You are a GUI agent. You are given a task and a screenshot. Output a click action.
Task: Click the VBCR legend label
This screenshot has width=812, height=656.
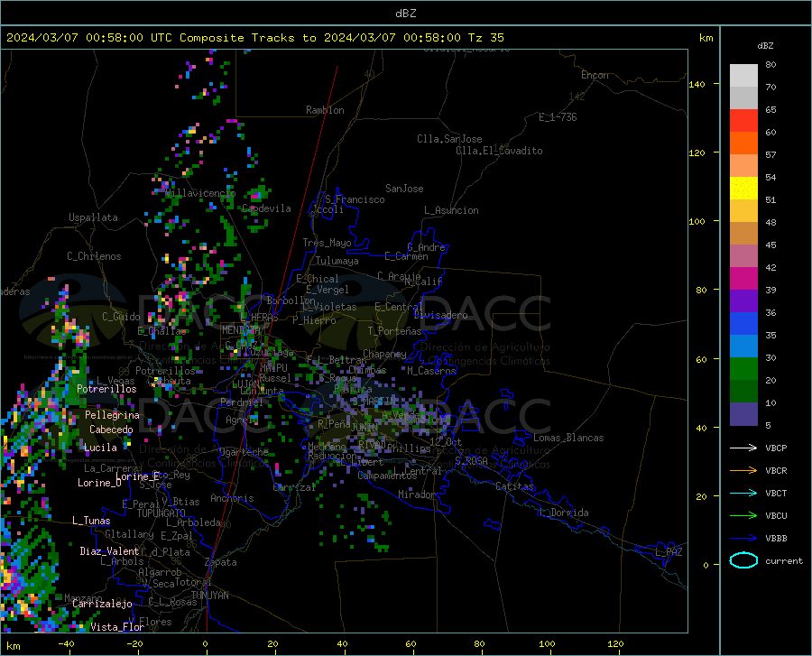coord(776,471)
